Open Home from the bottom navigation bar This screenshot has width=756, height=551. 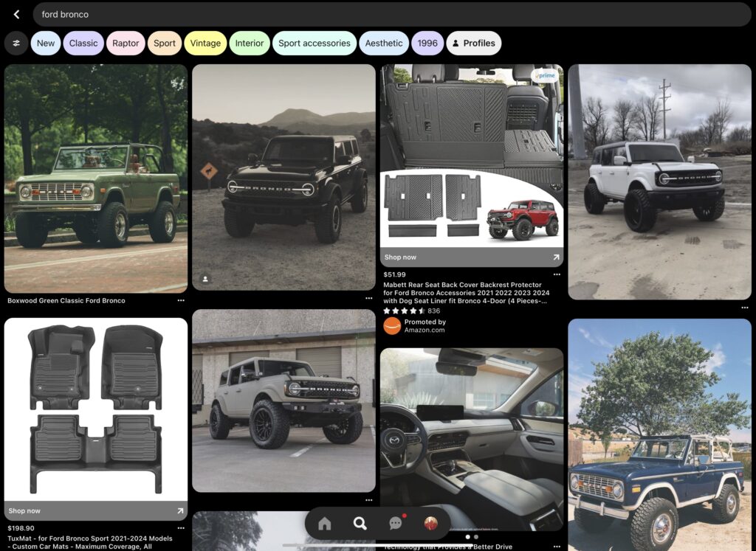coord(325,523)
